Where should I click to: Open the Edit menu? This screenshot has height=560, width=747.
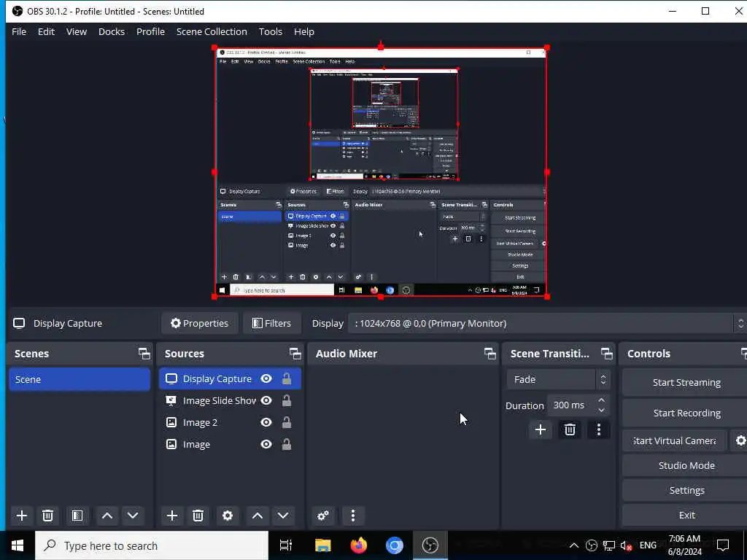point(46,31)
